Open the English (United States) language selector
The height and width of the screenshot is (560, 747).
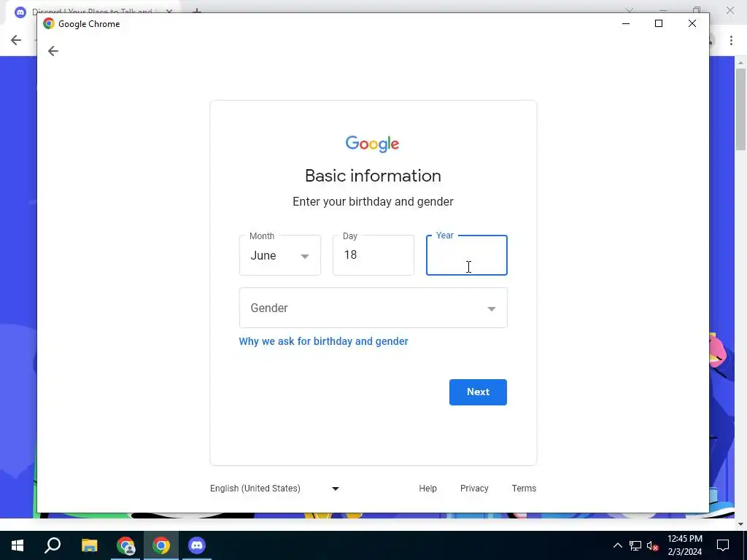[274, 489]
